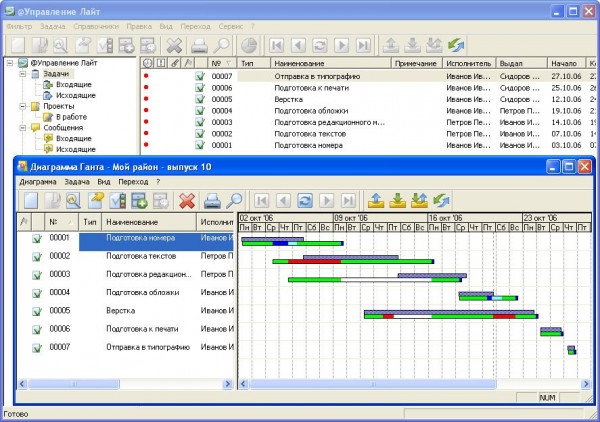Click the status check icon of Gantt row 00003
Image resolution: width=600 pixels, height=422 pixels.
click(x=37, y=275)
